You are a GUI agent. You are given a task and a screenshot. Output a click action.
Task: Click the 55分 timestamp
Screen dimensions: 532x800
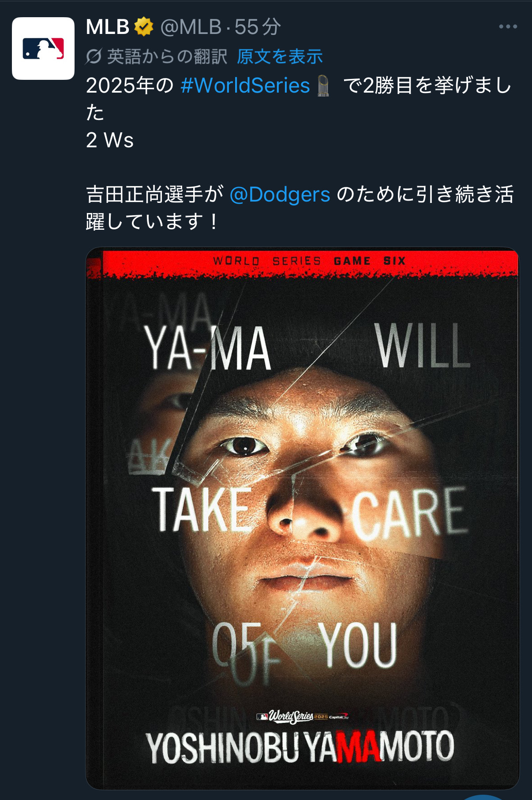258,27
